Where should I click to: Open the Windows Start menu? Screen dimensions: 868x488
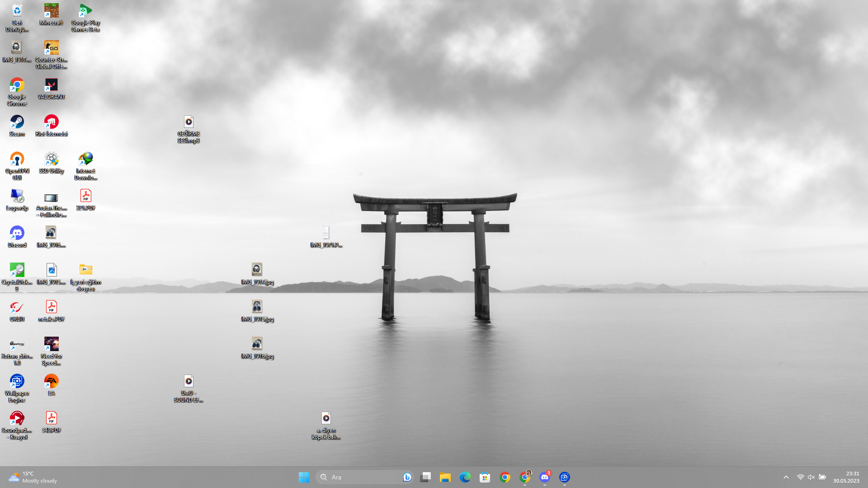tap(304, 477)
